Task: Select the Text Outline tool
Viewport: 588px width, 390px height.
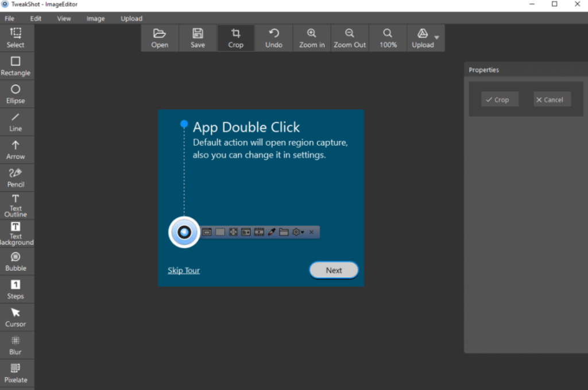Action: (x=16, y=206)
